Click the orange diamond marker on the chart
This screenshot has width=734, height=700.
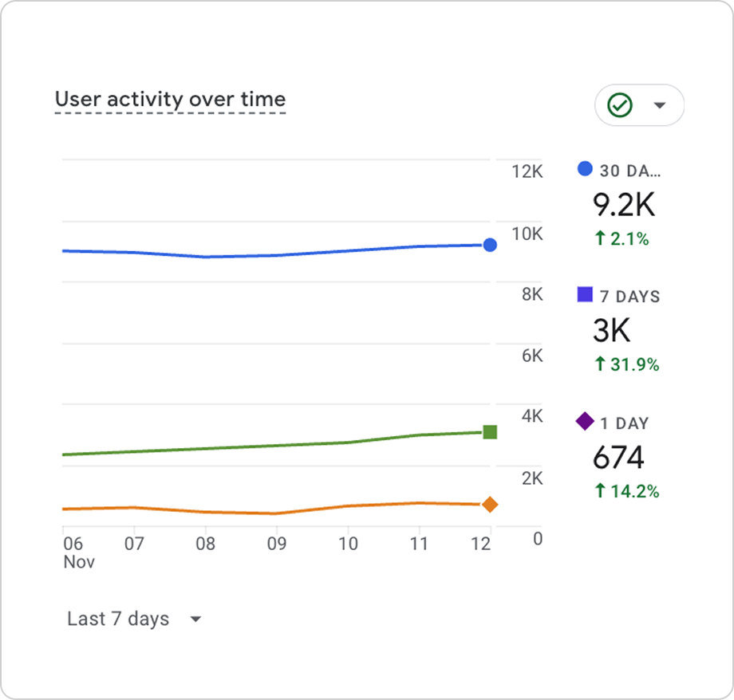[488, 503]
